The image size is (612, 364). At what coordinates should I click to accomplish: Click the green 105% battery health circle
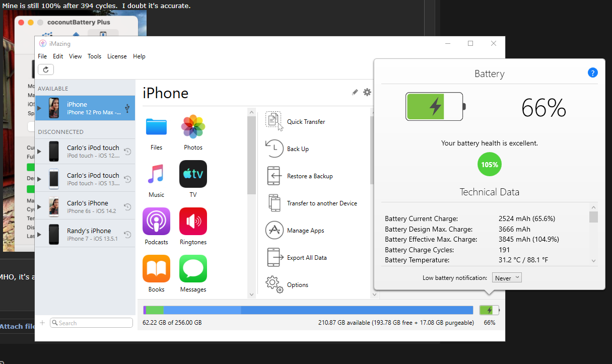[x=489, y=165]
